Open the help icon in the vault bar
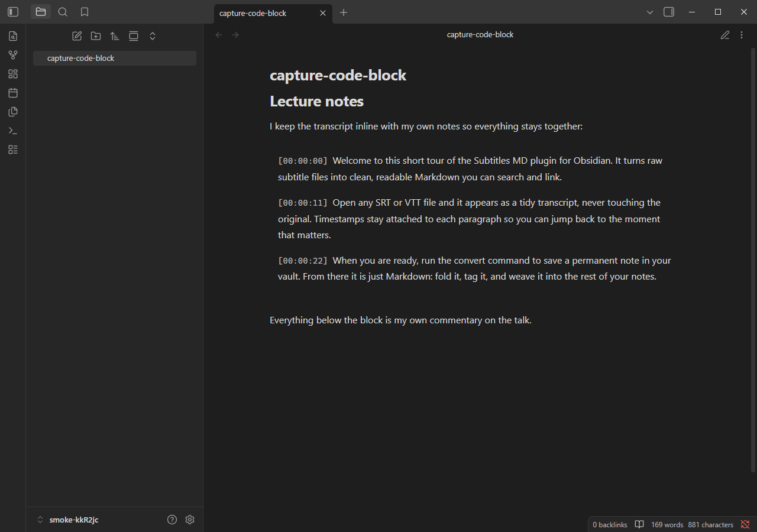Screen dimensions: 757x532 pyautogui.click(x=172, y=520)
